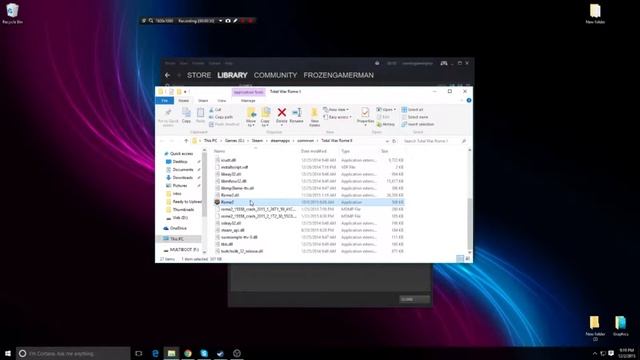The image size is (640, 360).
Task: Click Select all in the ribbon
Action: (412, 110)
